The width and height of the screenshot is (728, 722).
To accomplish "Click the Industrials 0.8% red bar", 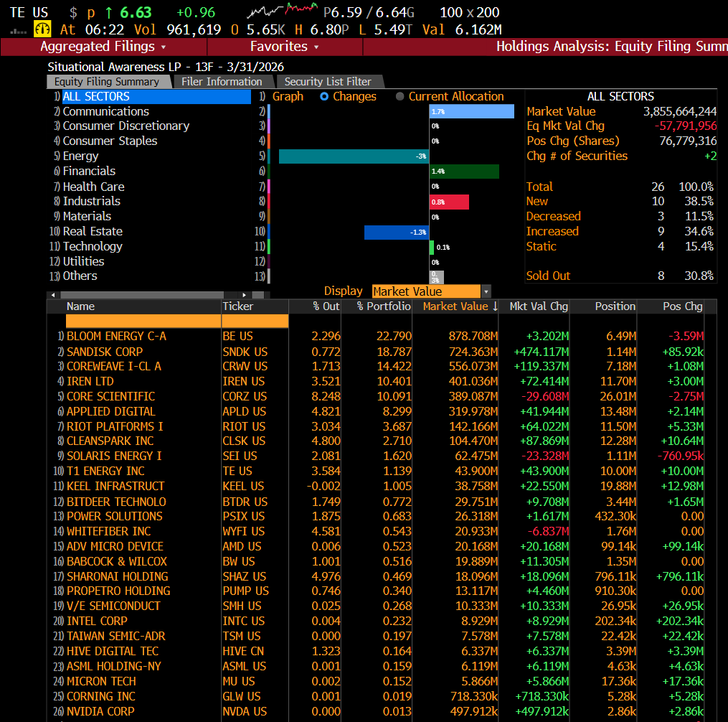I will pos(450,202).
